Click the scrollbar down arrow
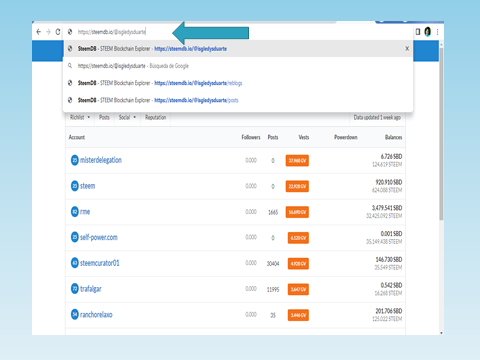The image size is (480, 360). 441,333
